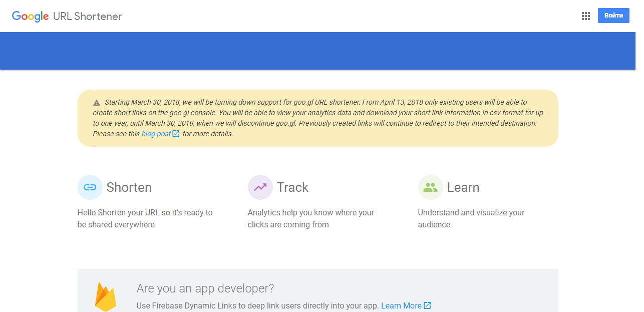Click the external-link icon beside blog post
This screenshot has width=644, height=312.
(x=176, y=134)
